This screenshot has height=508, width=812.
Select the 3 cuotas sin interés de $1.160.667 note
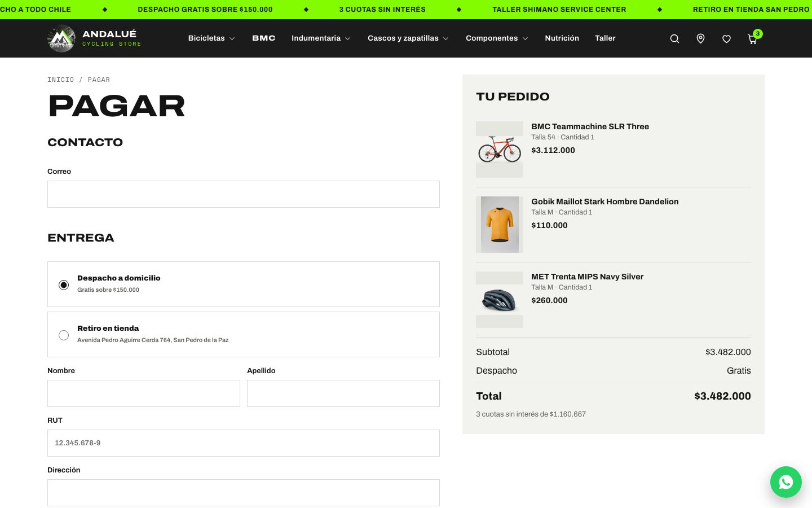click(x=531, y=414)
